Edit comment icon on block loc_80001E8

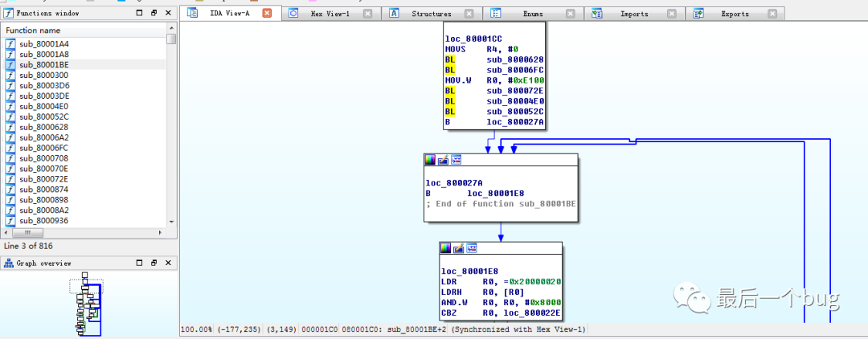point(458,247)
